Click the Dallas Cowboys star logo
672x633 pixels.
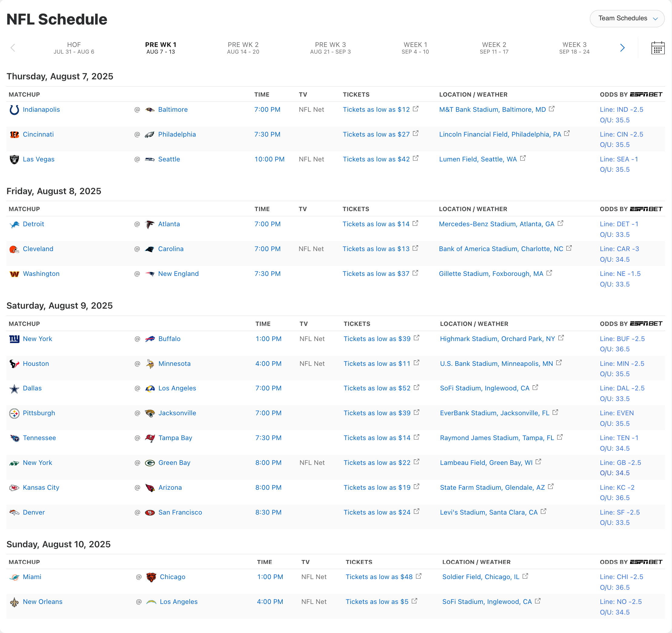coord(14,389)
